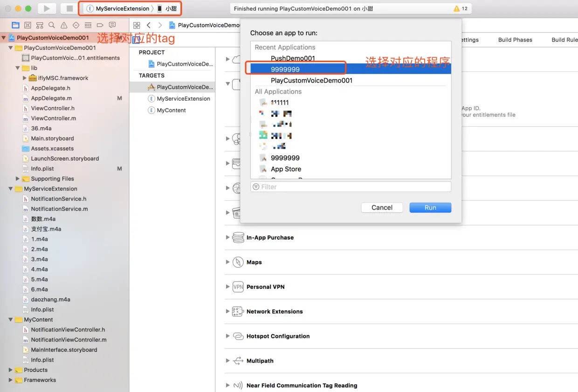Expand the In-App Purchase capability
The height and width of the screenshot is (392, 578).
click(228, 237)
